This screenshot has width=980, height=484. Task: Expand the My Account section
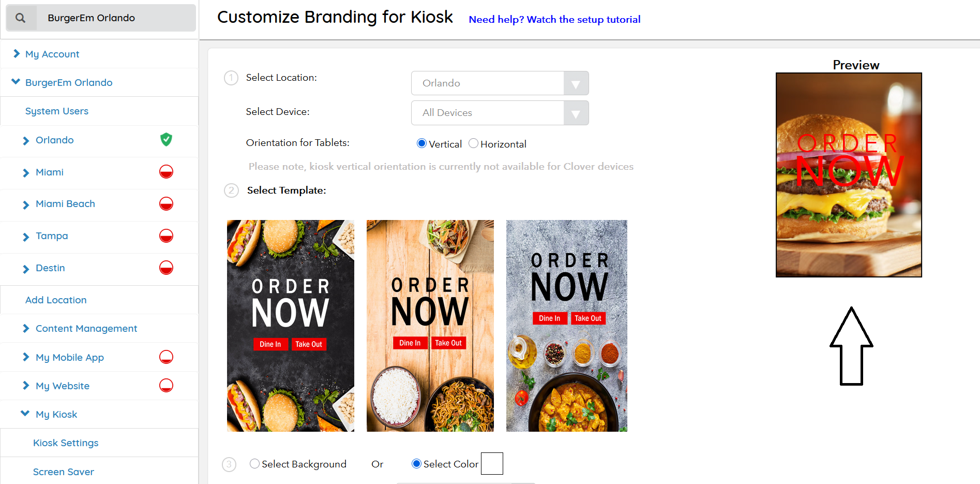52,54
